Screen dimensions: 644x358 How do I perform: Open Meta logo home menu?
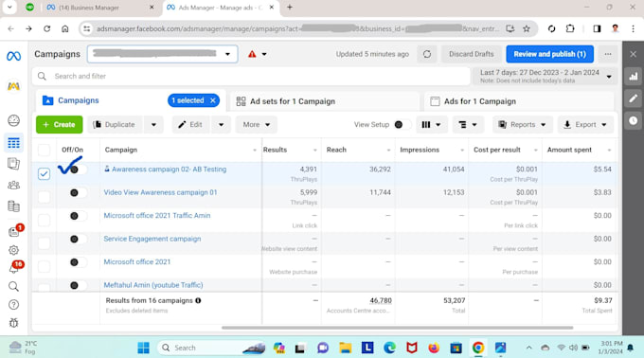pyautogui.click(x=13, y=56)
